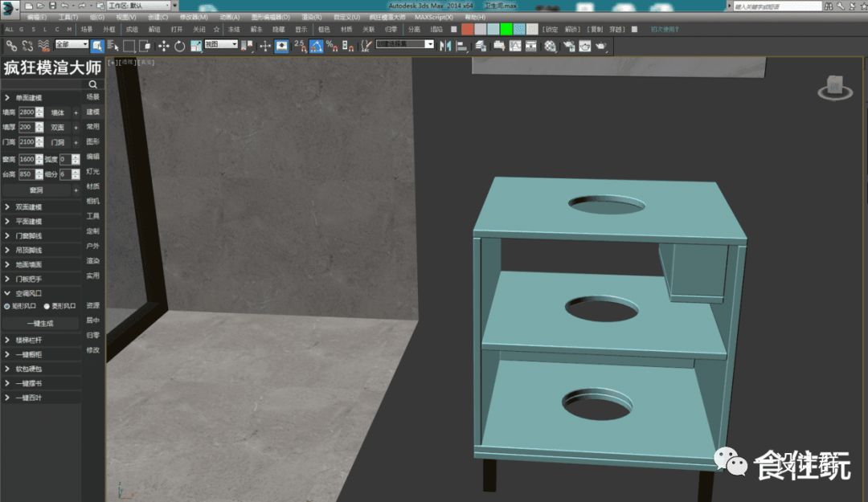Select the 矩形风口 radio button
The height and width of the screenshot is (502, 868).
pyautogui.click(x=7, y=306)
